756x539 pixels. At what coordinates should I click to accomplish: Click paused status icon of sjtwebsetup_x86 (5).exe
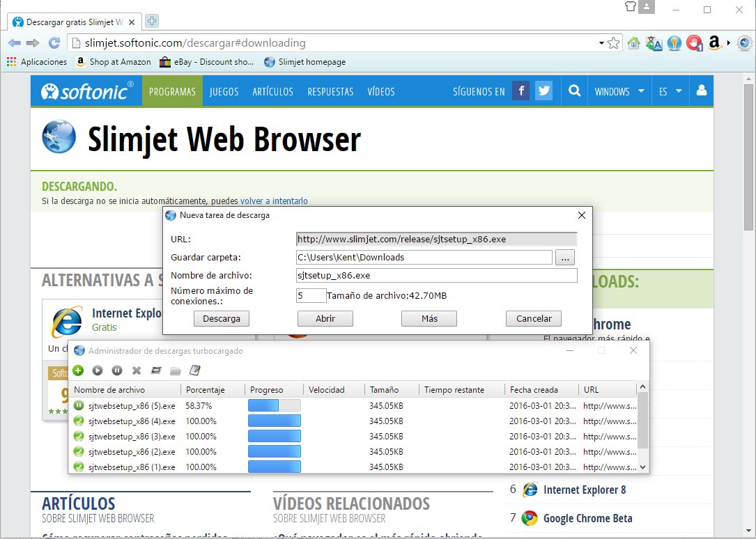click(x=79, y=405)
